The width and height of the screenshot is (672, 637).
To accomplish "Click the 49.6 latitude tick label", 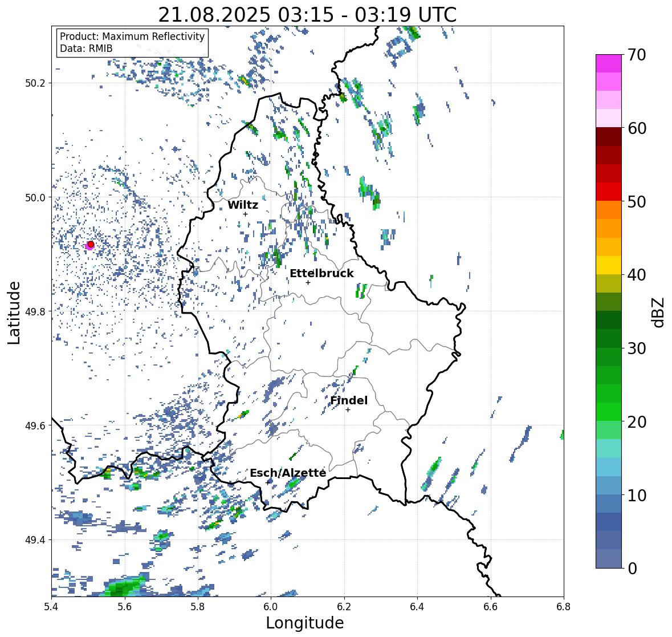I will [x=36, y=425].
